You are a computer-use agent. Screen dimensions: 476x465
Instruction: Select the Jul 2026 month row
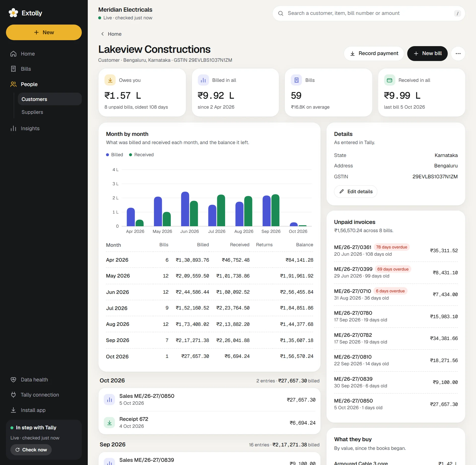click(209, 308)
